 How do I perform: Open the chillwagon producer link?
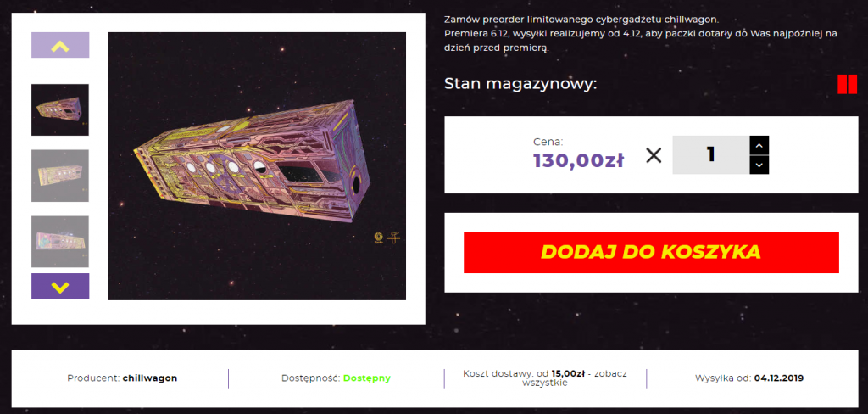pos(150,378)
